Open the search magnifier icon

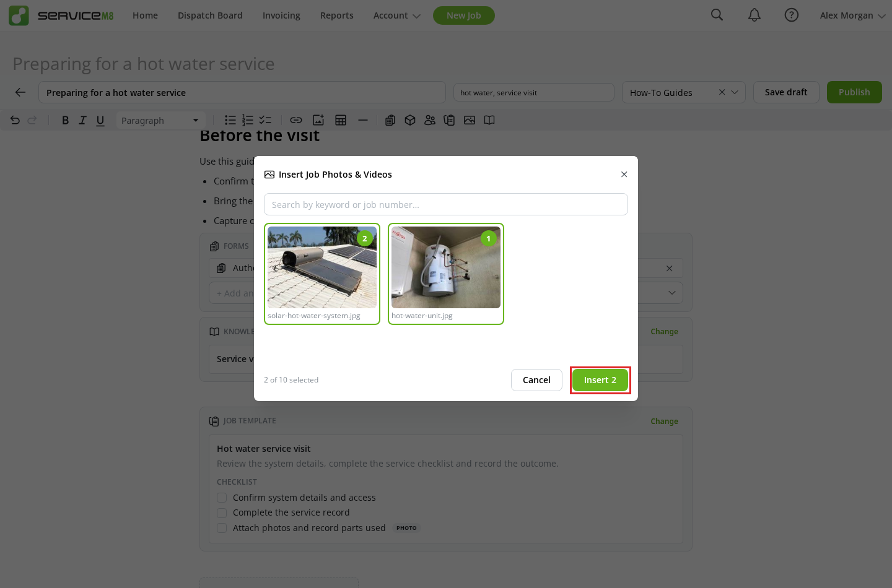pyautogui.click(x=717, y=15)
